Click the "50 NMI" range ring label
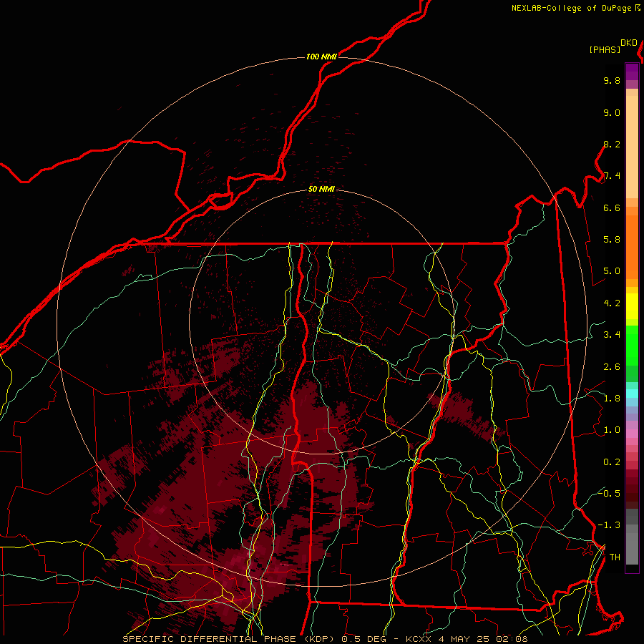 click(321, 189)
